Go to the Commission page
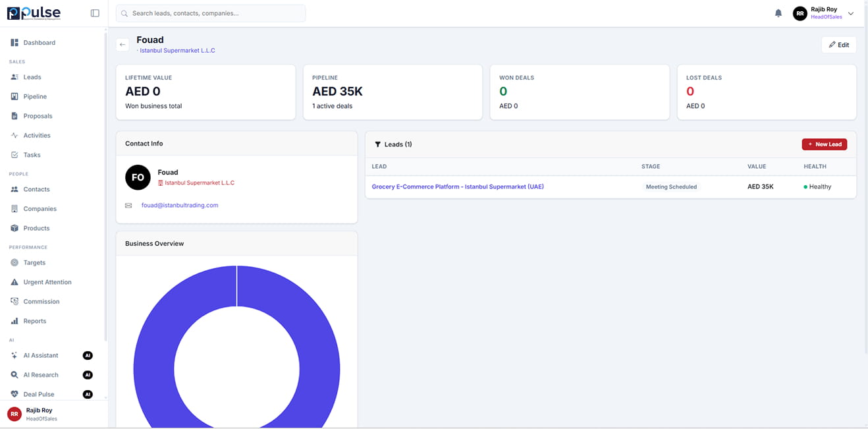This screenshot has width=868, height=429. pos(41,302)
